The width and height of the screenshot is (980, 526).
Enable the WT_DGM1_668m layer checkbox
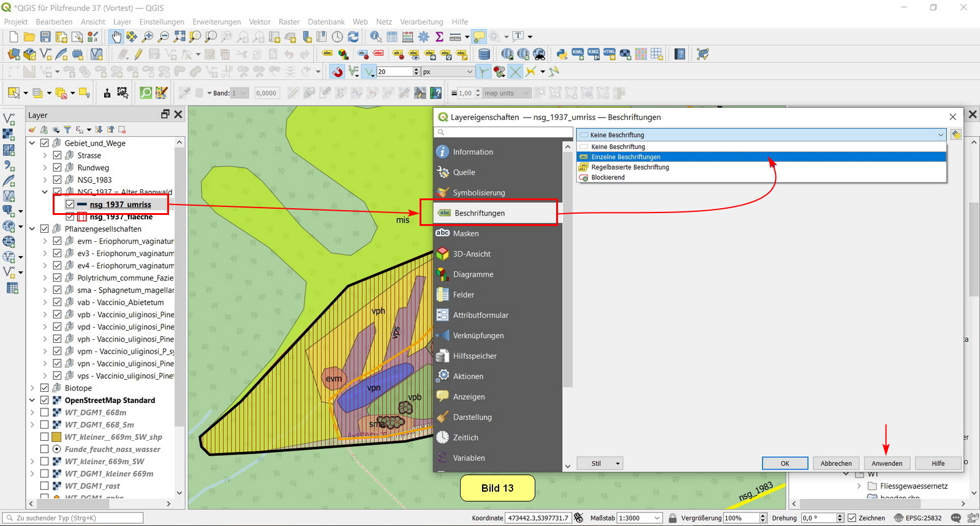[x=45, y=413]
